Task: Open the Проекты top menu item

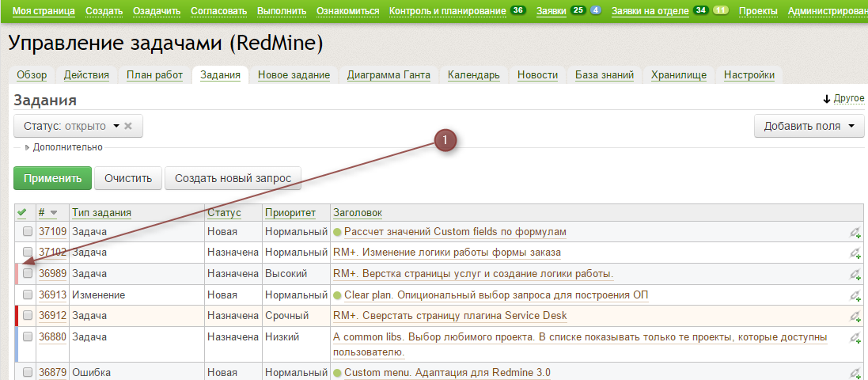Action: tap(758, 11)
